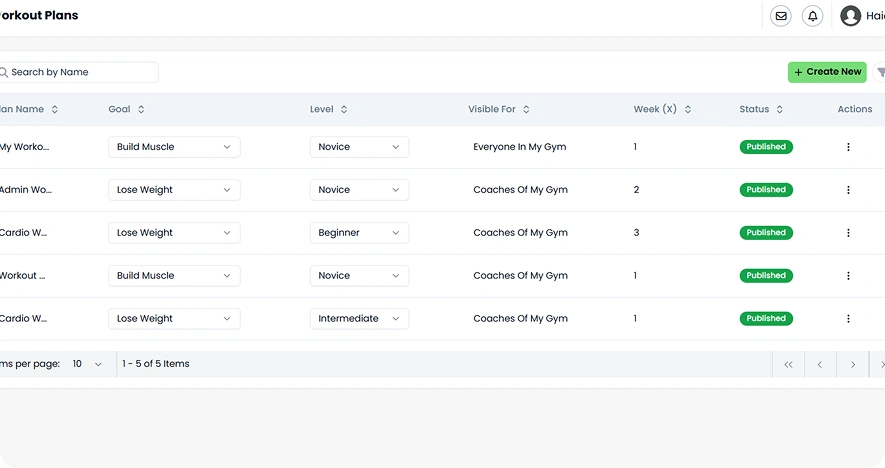Click the user profile avatar icon
Viewport: 885px width, 468px height.
[850, 16]
